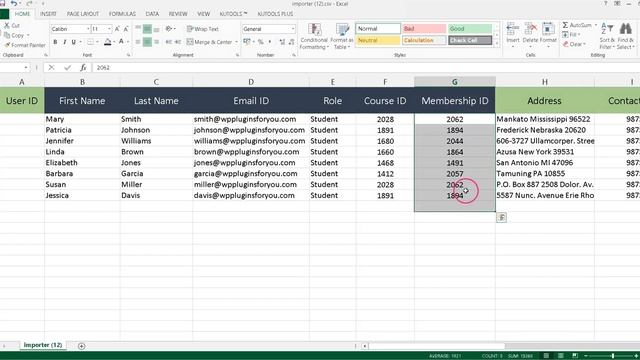Viewport: 640px width, 360px height.
Task: Click the Copy command in Clipboard
Action: [x=14, y=36]
